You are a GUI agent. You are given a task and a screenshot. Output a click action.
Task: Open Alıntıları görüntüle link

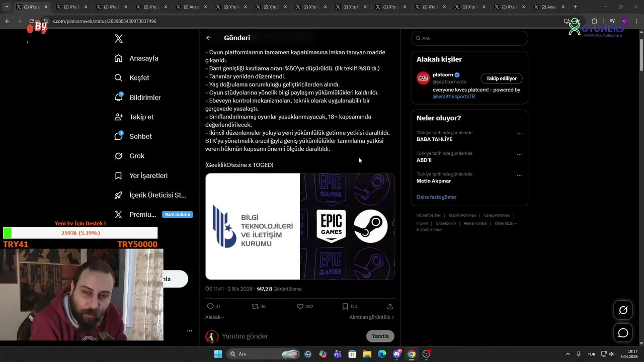[372, 317]
